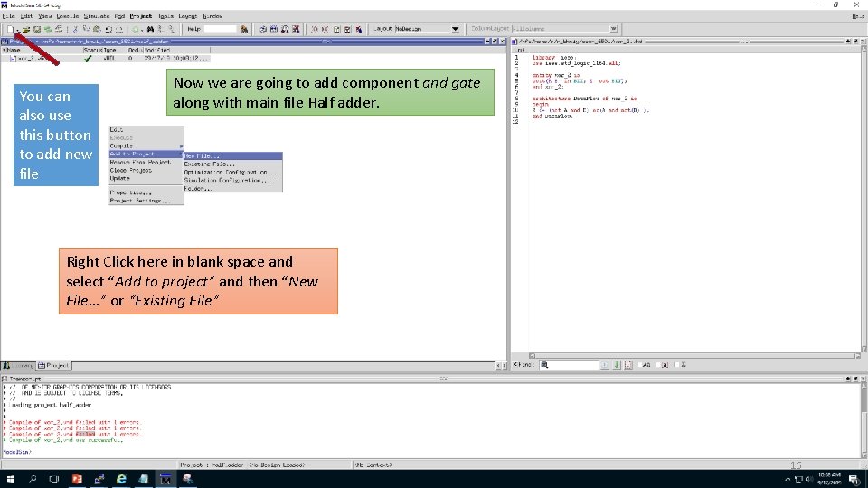Click the New File toolbar icon
Viewport: 868px width, 488px height.
(x=9, y=29)
